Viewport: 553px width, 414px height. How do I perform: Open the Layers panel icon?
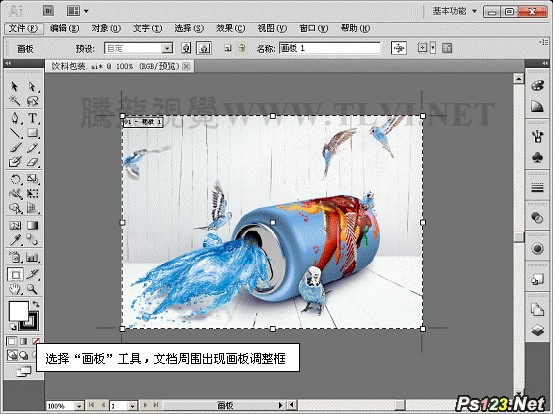pos(537,330)
